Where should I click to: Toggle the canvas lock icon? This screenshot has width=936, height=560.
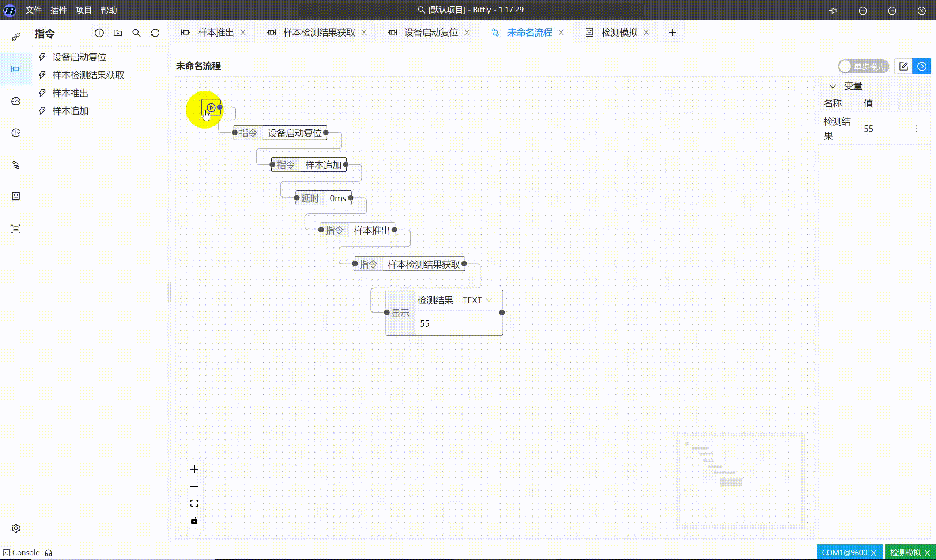tap(194, 520)
